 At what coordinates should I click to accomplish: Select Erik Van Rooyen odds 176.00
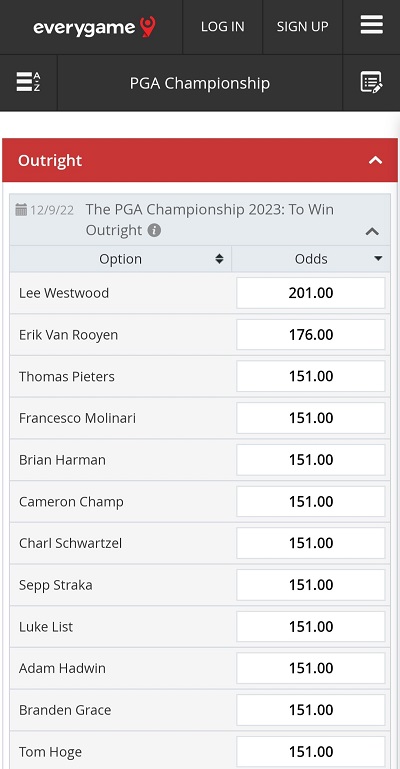[x=311, y=334]
